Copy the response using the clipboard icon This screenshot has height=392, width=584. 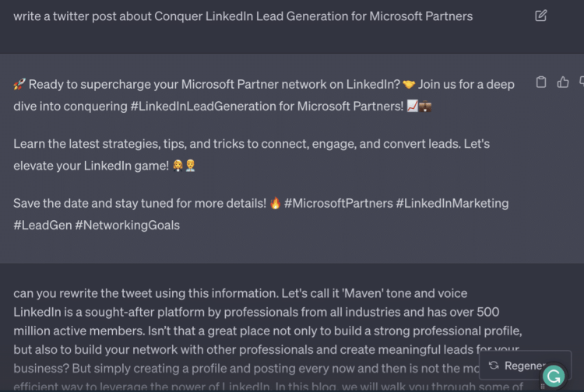click(541, 82)
